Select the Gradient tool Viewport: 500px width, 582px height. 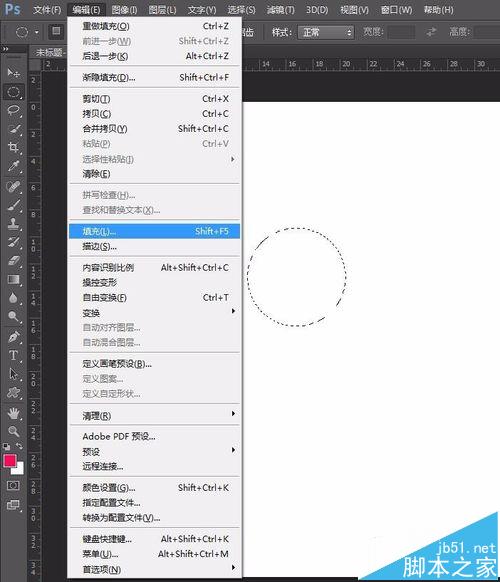coord(14,279)
